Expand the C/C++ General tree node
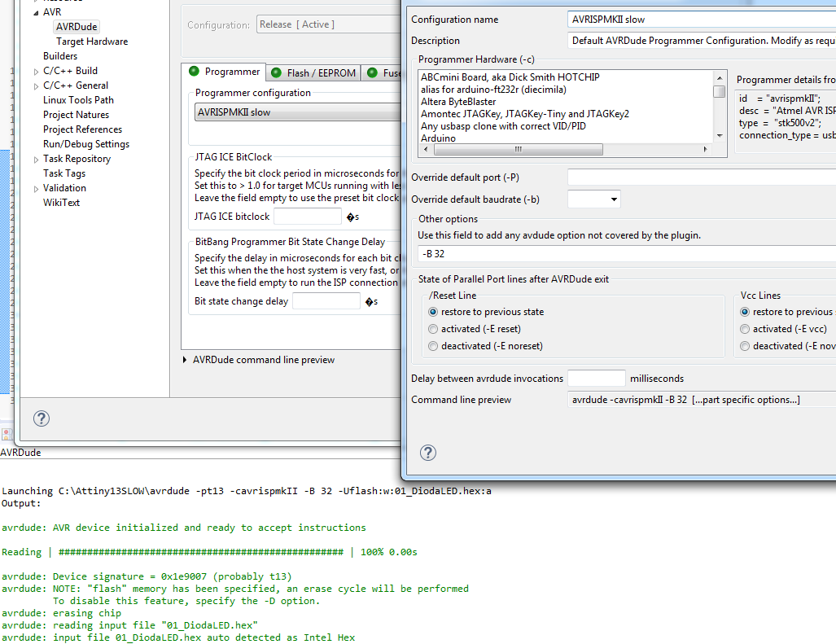 click(36, 85)
